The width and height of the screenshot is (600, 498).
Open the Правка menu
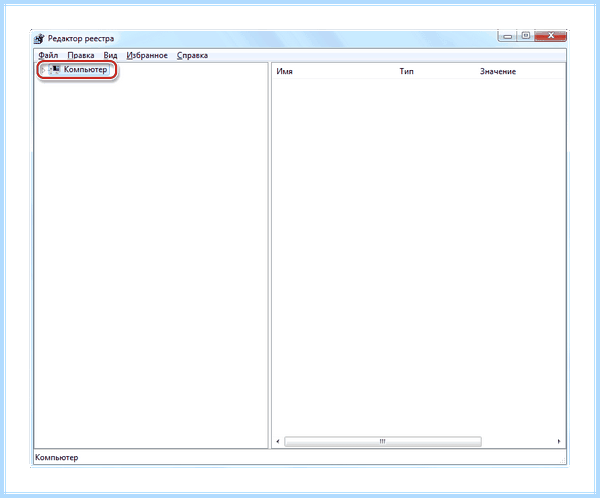[x=81, y=56]
